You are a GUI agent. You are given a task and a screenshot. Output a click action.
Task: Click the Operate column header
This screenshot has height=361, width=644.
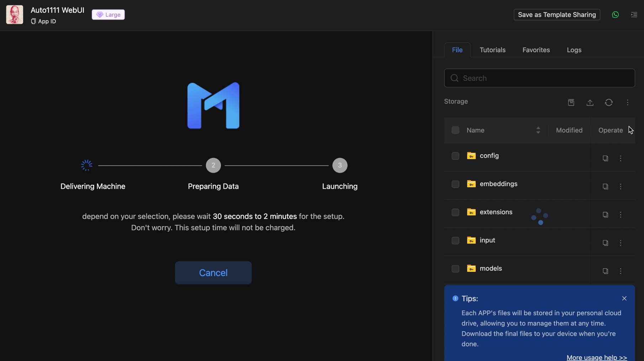coord(611,130)
